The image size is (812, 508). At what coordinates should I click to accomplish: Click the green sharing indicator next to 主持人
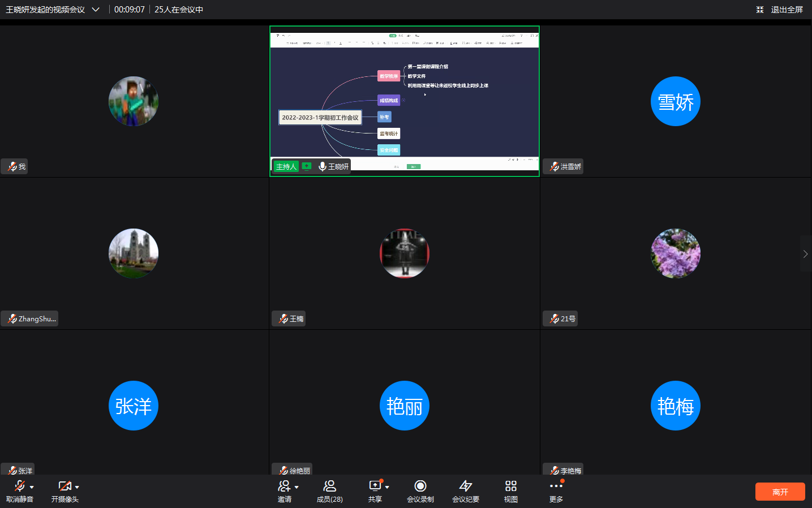click(x=307, y=166)
